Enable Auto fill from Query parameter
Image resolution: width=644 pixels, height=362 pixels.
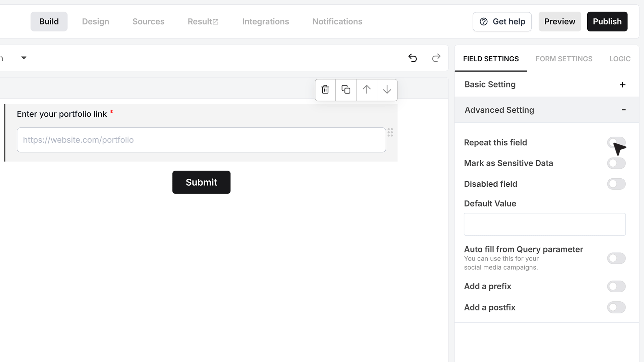(x=616, y=258)
